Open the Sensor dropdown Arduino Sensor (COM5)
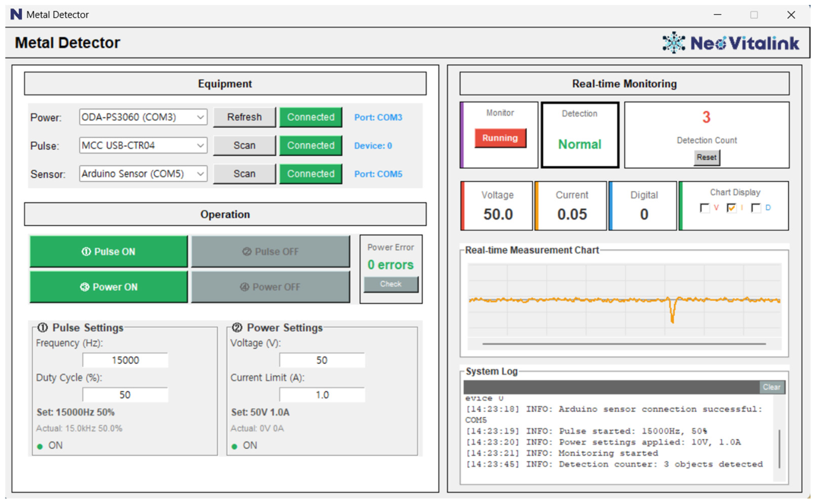 (143, 174)
